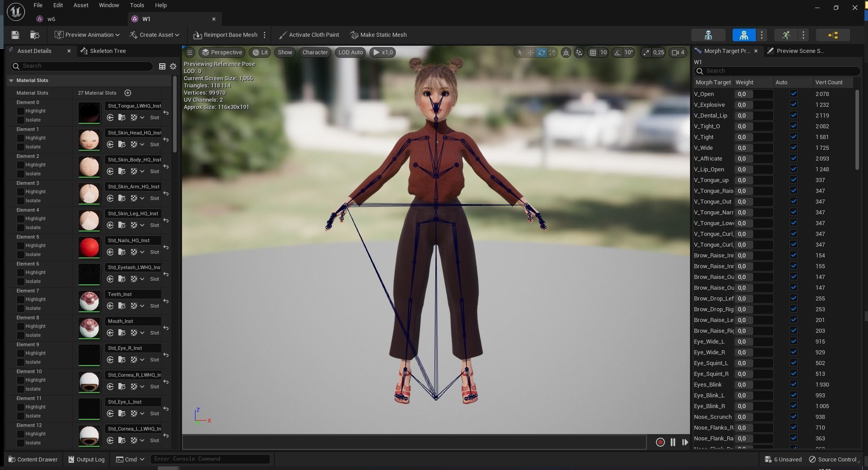Browse to Std_Skin_Body_HQ_Inst in content browser

coord(122,171)
